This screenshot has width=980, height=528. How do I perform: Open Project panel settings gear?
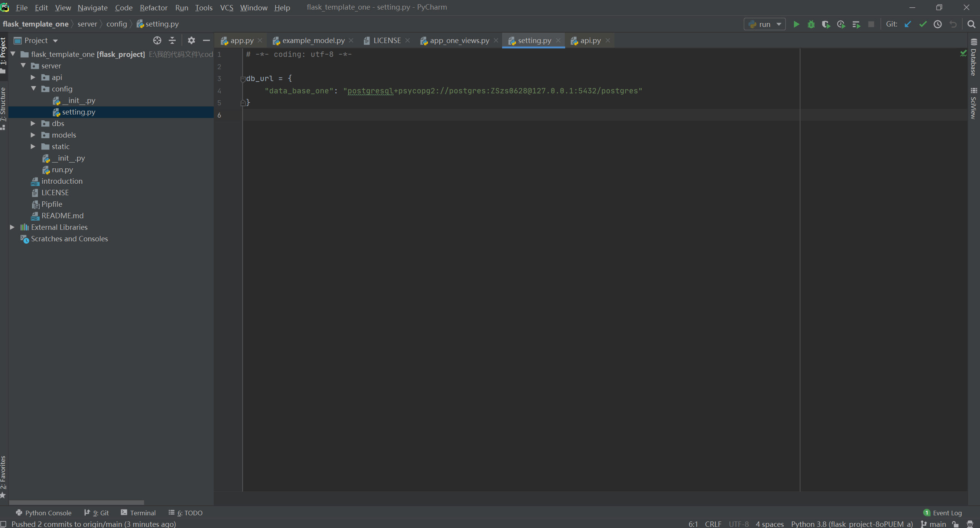click(191, 40)
